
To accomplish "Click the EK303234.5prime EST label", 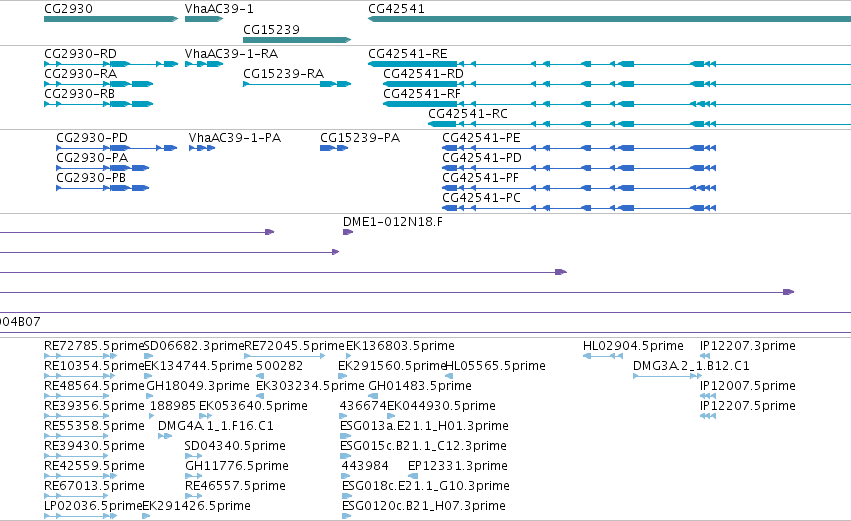I will point(310,386).
